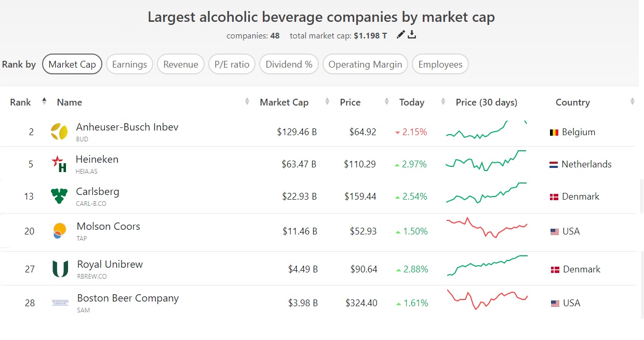This screenshot has width=644, height=340.
Task: Click the Molson Coors round logo
Action: pos(59,230)
